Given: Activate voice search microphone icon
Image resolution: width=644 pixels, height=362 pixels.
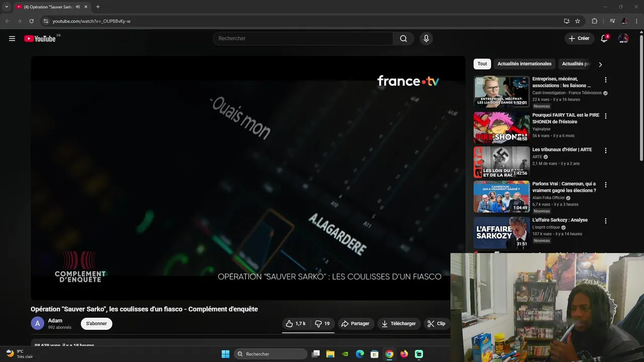Looking at the screenshot, I should 426,39.
